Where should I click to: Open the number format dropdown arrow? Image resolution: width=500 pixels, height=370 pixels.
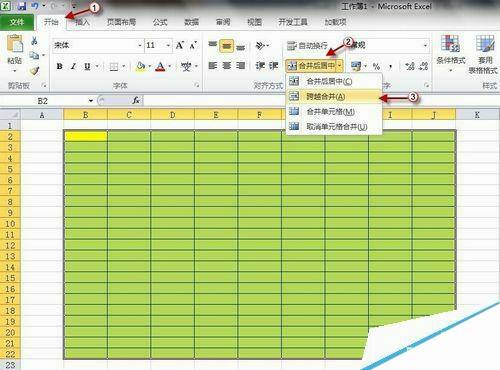tap(425, 45)
